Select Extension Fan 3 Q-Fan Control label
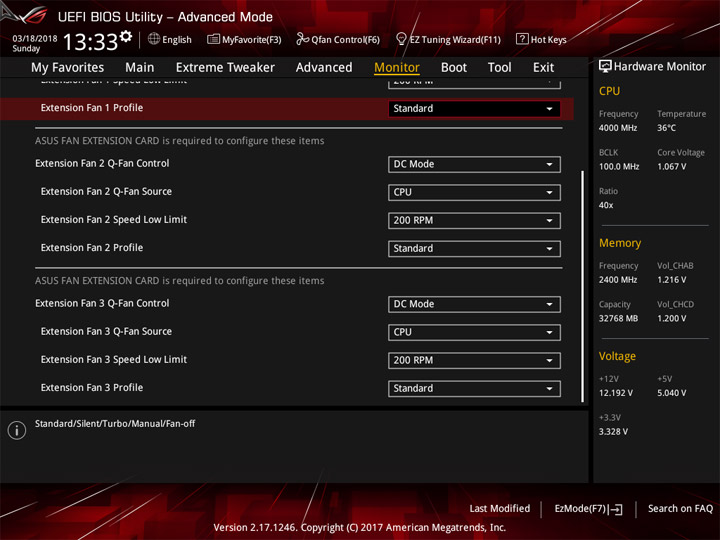 [x=102, y=304]
